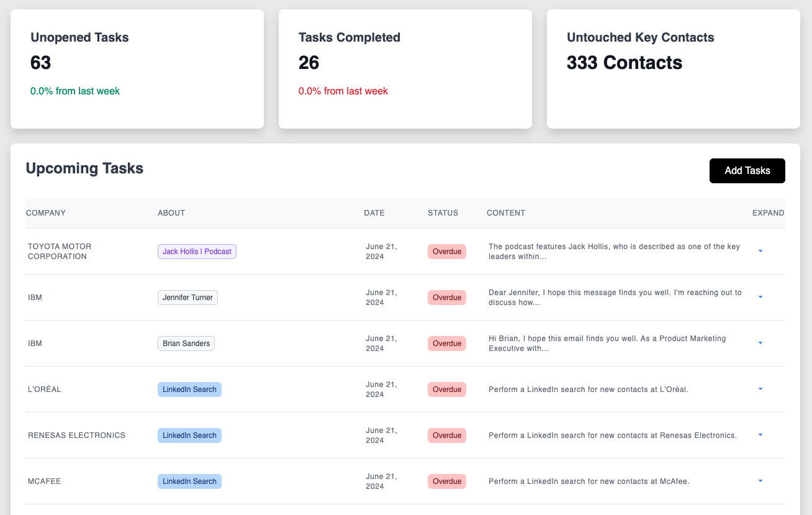The height and width of the screenshot is (515, 812).
Task: Select the Brian Sanders contact tag
Action: tap(186, 344)
